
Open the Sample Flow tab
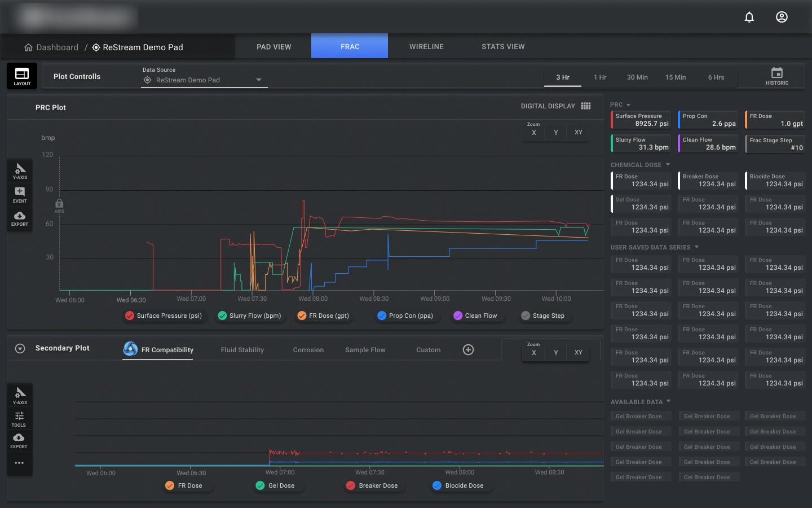point(365,350)
